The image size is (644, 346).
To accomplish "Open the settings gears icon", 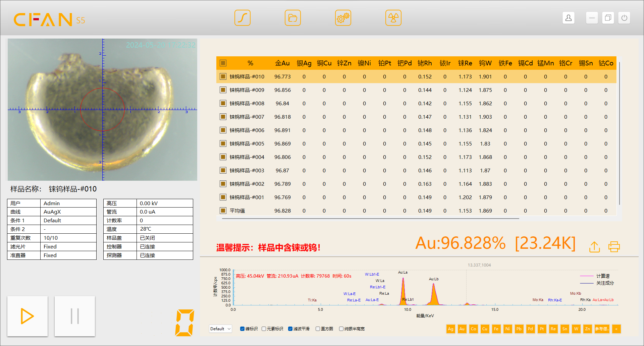I will pyautogui.click(x=343, y=18).
